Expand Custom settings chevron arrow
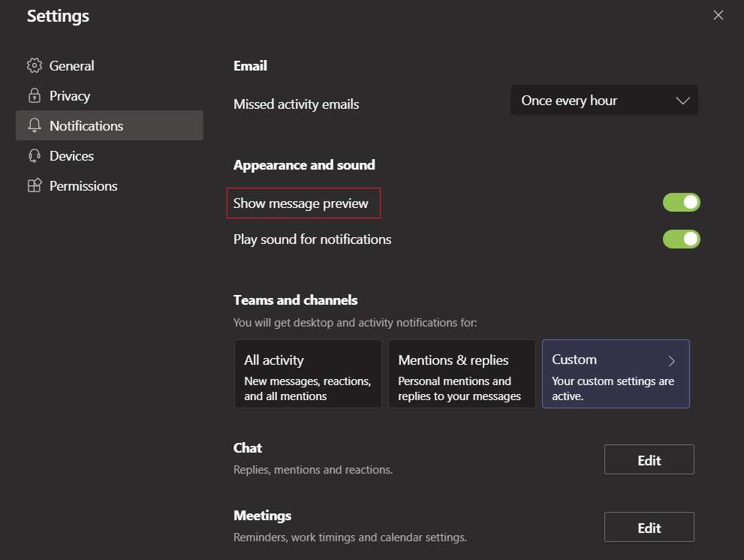Image resolution: width=744 pixels, height=560 pixels. (x=672, y=361)
